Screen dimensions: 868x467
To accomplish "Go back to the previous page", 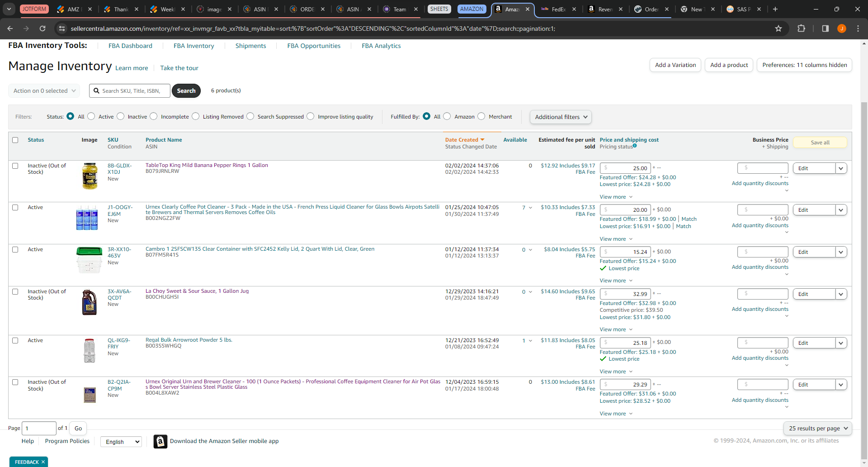I will tap(10, 29).
